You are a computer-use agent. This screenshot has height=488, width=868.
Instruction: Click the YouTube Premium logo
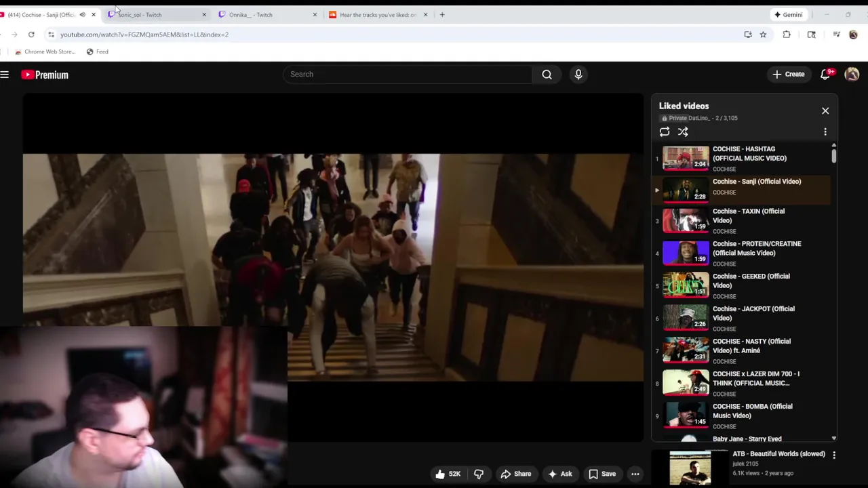[45, 75]
